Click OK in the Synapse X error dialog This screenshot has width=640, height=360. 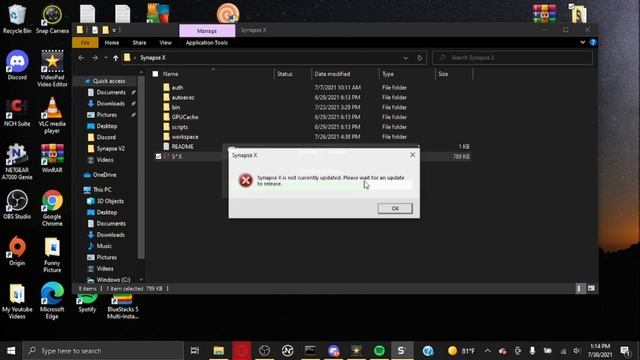(x=395, y=208)
